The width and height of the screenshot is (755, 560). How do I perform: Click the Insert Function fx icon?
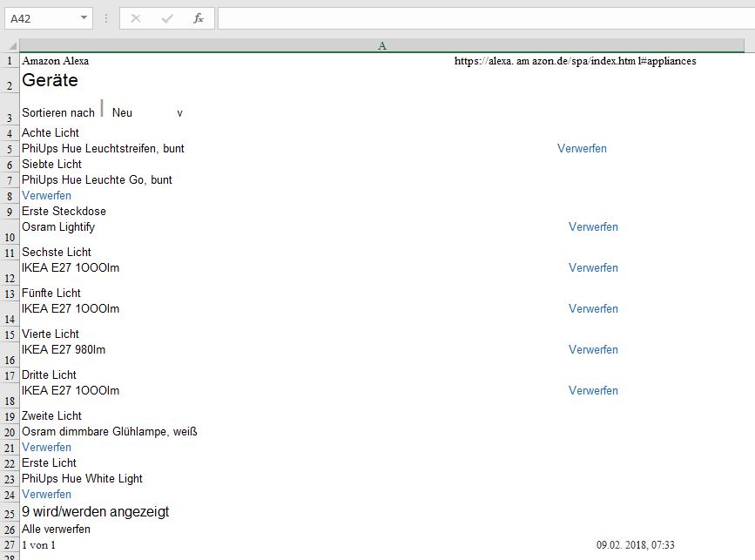[x=199, y=18]
